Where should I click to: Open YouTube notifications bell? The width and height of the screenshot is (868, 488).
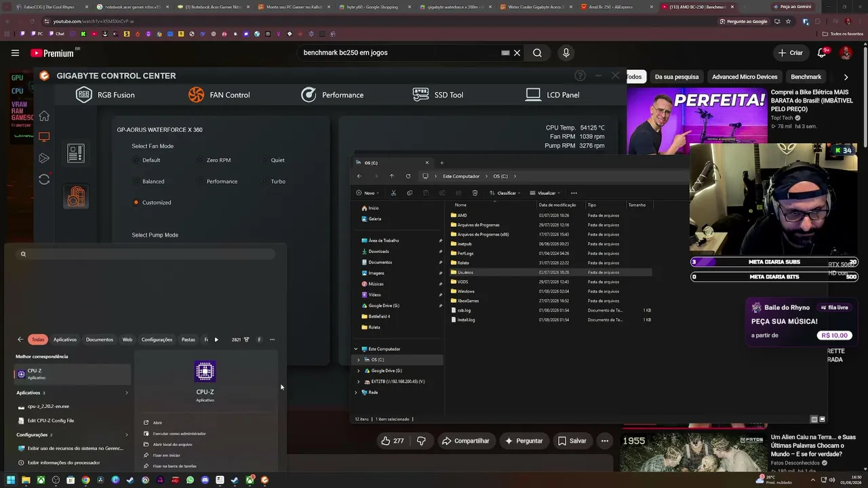point(822,53)
